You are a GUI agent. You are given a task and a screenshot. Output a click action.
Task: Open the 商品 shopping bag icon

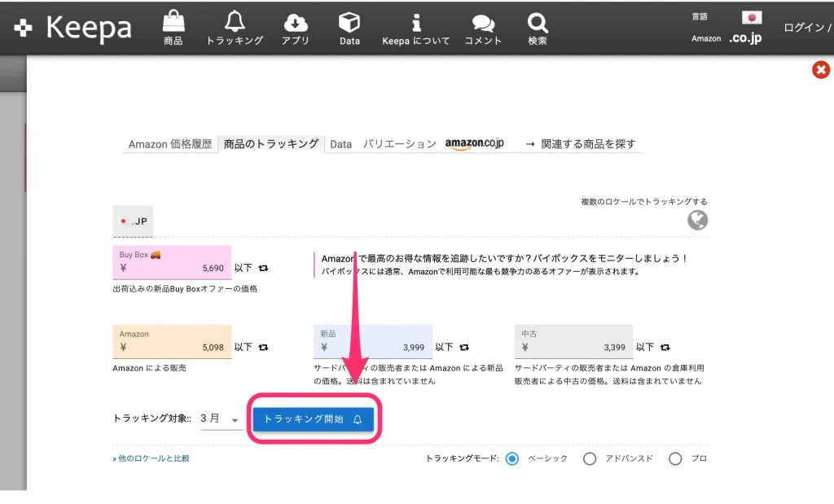(x=173, y=22)
